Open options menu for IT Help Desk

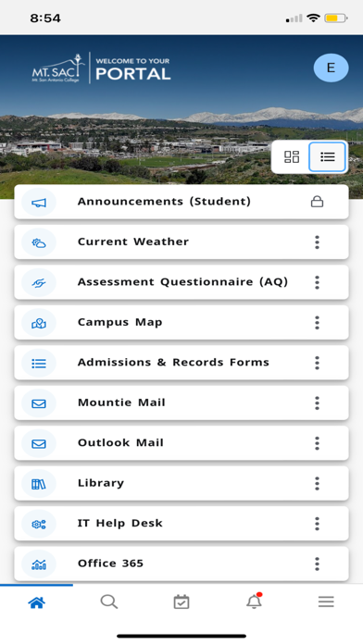click(x=317, y=524)
